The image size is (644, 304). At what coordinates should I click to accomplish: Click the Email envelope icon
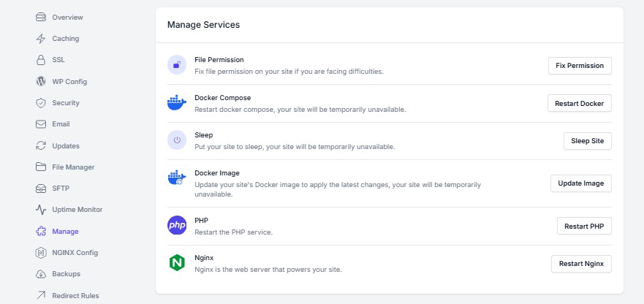pos(41,124)
